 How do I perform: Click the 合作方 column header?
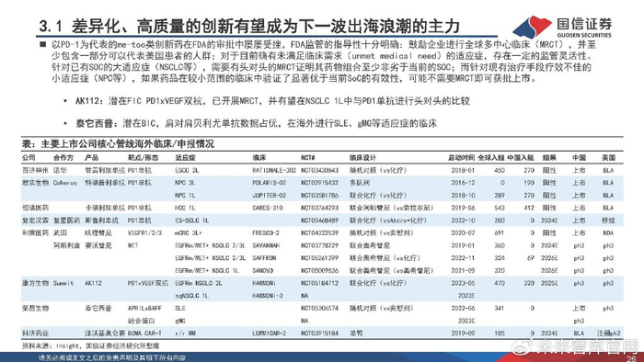[x=63, y=157]
